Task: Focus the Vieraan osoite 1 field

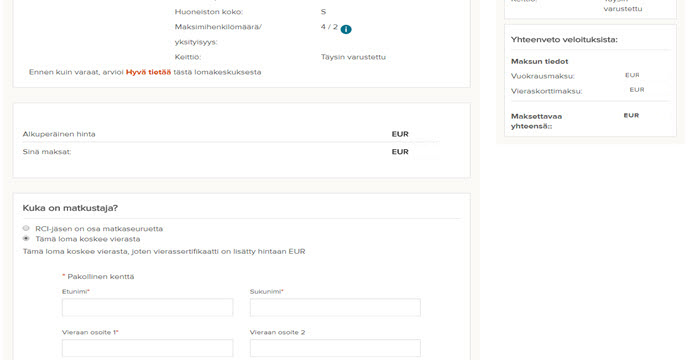Action: pyautogui.click(x=147, y=348)
